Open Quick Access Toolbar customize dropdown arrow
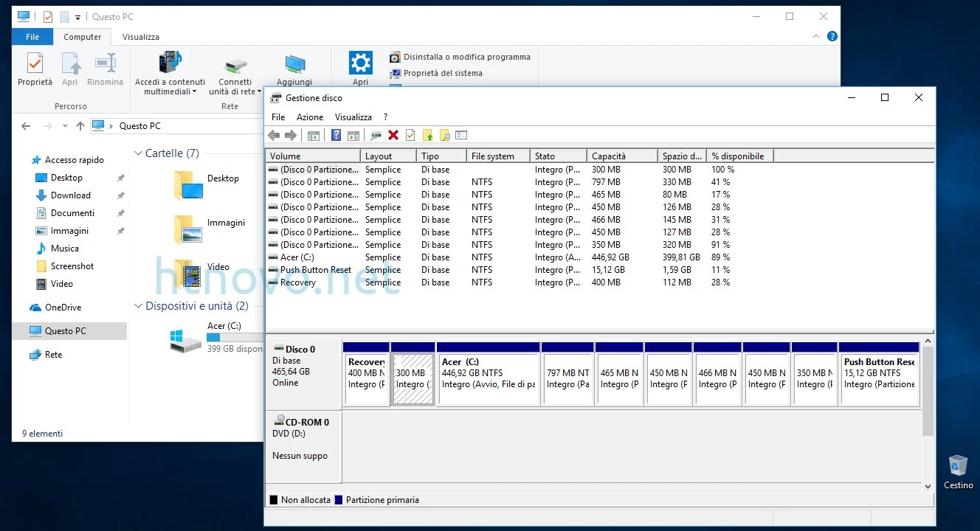Image resolution: width=980 pixels, height=531 pixels. [x=77, y=17]
